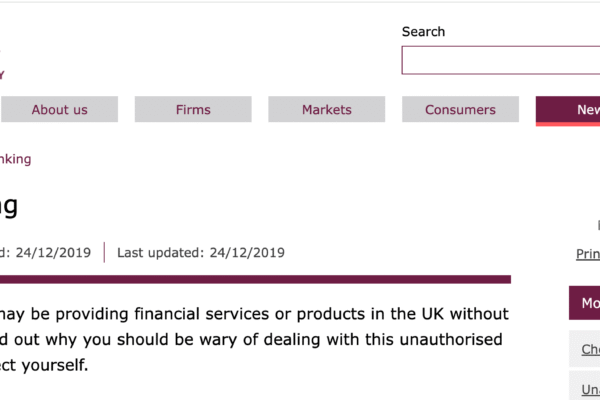This screenshot has width=600, height=400.
Task: Open the sidebar link starting with 'Una'
Action: click(591, 388)
